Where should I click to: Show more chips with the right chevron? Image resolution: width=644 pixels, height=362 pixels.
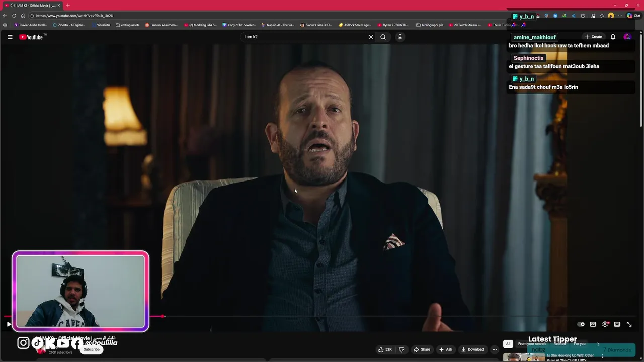pos(598,344)
